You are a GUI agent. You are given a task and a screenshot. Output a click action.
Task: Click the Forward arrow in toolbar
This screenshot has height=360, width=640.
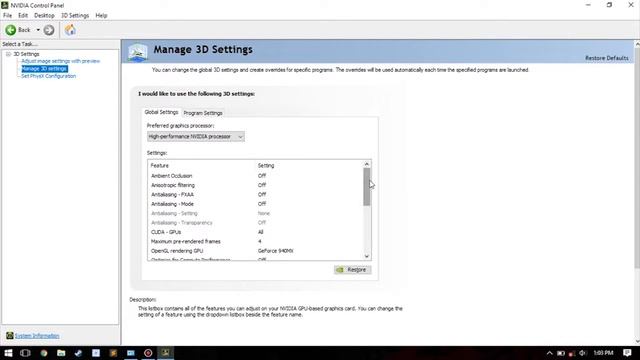49,30
